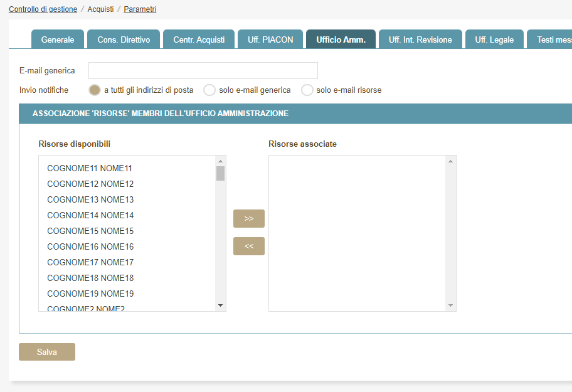Enable 'solo e-mail risorse' radio button
The width and height of the screenshot is (572, 392).
[x=307, y=90]
